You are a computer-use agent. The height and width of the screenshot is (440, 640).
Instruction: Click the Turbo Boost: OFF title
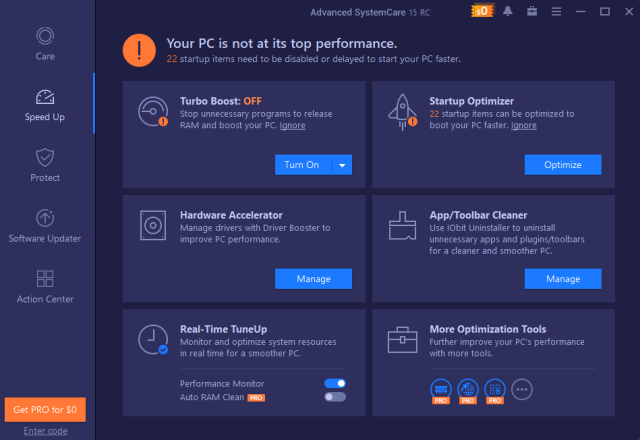click(221, 101)
